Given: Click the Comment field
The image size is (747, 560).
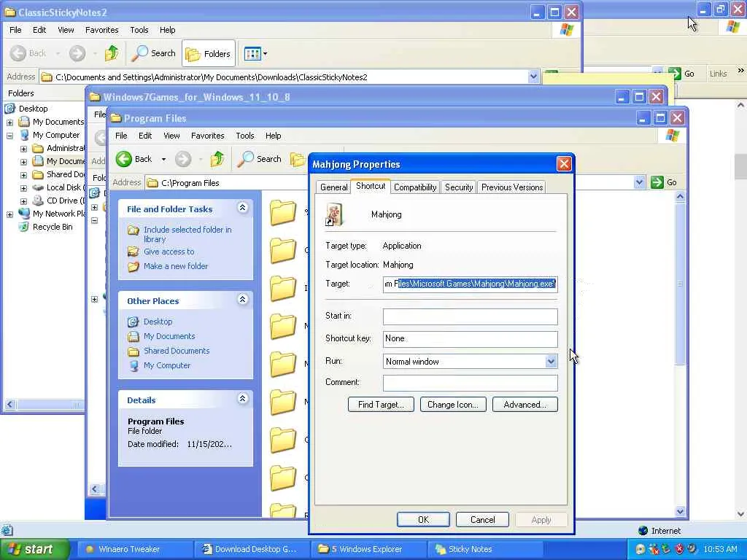Looking at the screenshot, I should (x=471, y=382).
